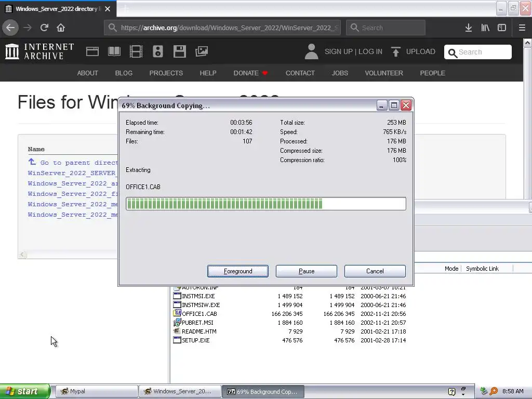The width and height of the screenshot is (532, 399).
Task: Switch to the Mypal taskbar button
Action: (x=96, y=391)
